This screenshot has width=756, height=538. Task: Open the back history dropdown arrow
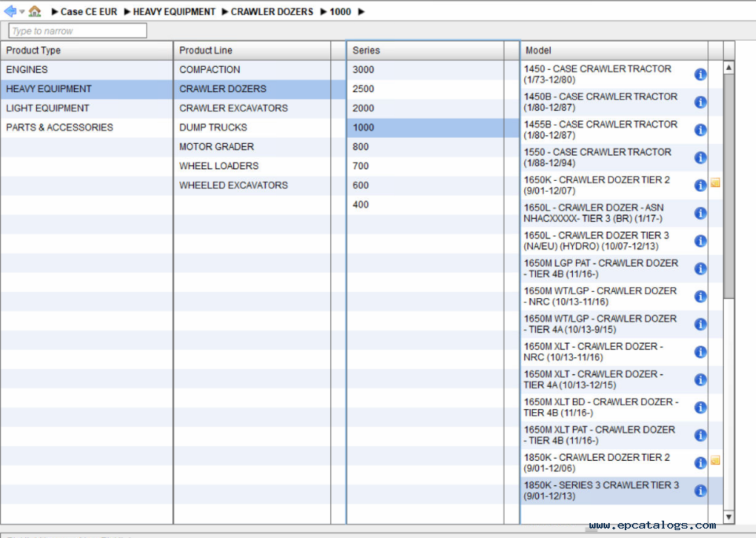coord(22,12)
